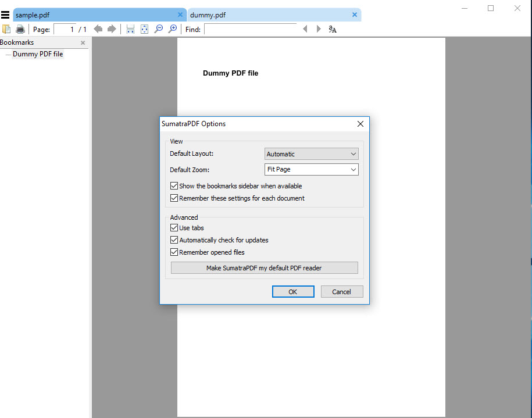The height and width of the screenshot is (418, 532).
Task: Select the Dummy PDF file bookmark
Action: tap(38, 54)
